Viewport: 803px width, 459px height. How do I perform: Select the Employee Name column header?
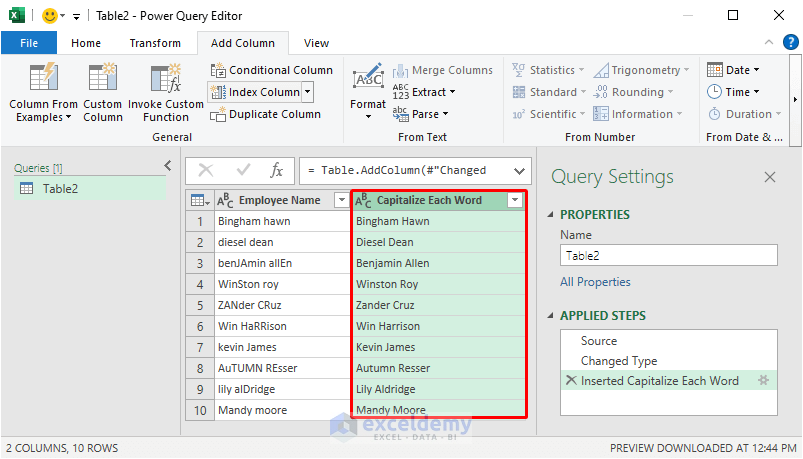point(282,200)
